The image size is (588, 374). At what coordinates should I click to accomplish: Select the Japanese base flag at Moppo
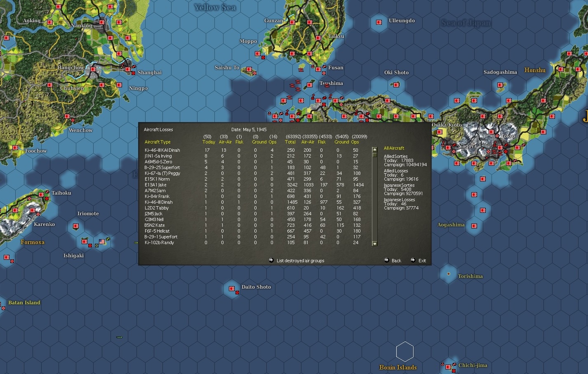tap(258, 54)
